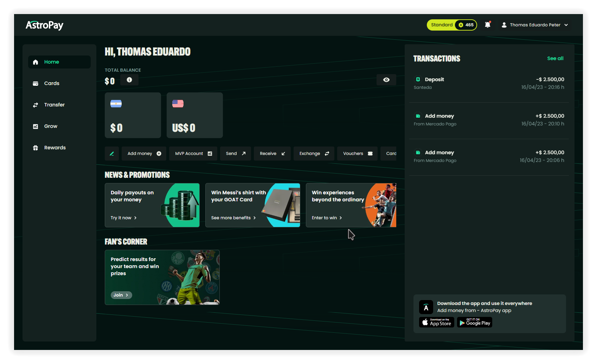Click the United States flag icon
The height and width of the screenshot is (364, 597).
click(178, 104)
